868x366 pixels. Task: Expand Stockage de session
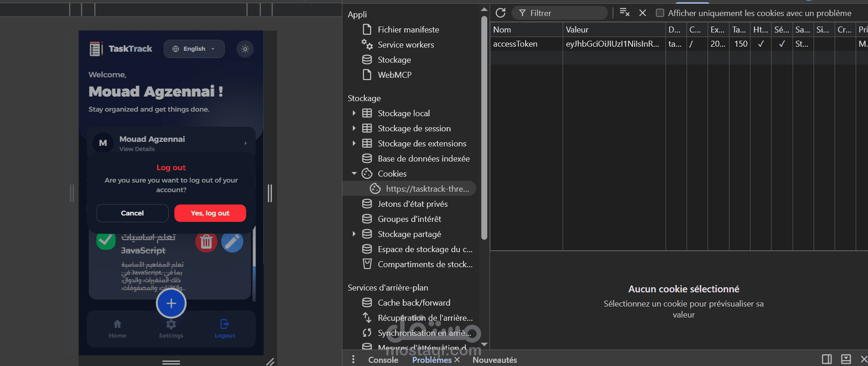click(354, 128)
